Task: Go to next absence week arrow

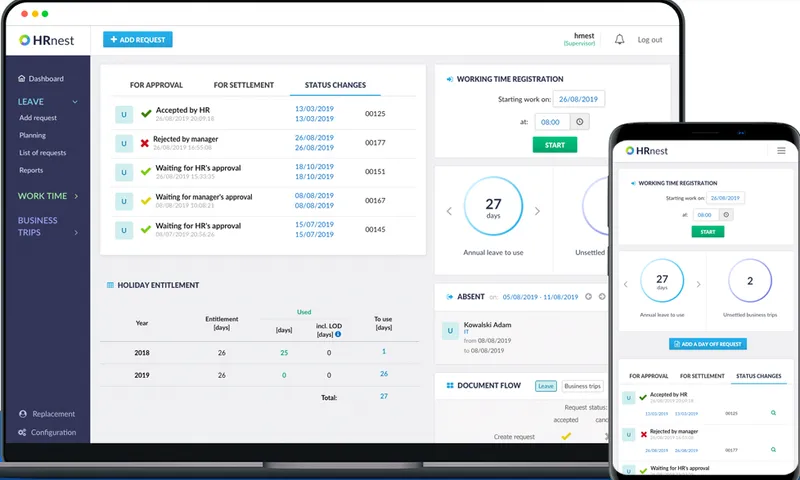Action: click(x=602, y=296)
